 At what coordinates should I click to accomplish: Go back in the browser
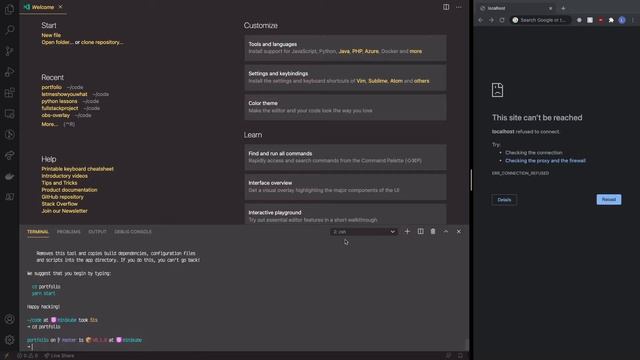coord(480,20)
